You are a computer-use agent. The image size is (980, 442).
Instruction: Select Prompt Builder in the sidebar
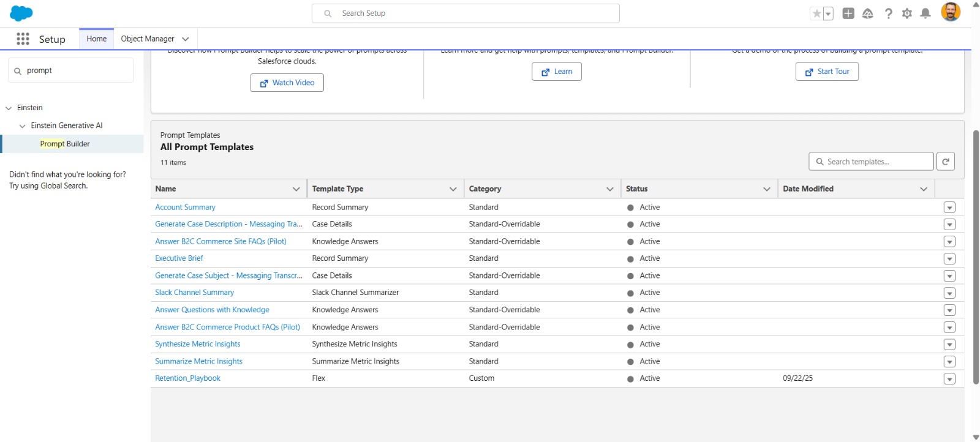pyautogui.click(x=65, y=144)
